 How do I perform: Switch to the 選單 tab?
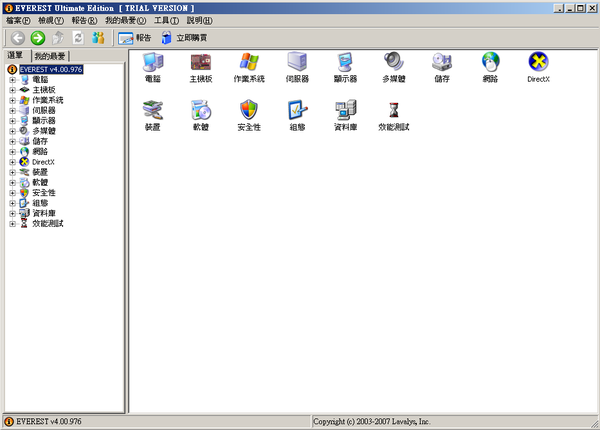[x=15, y=55]
